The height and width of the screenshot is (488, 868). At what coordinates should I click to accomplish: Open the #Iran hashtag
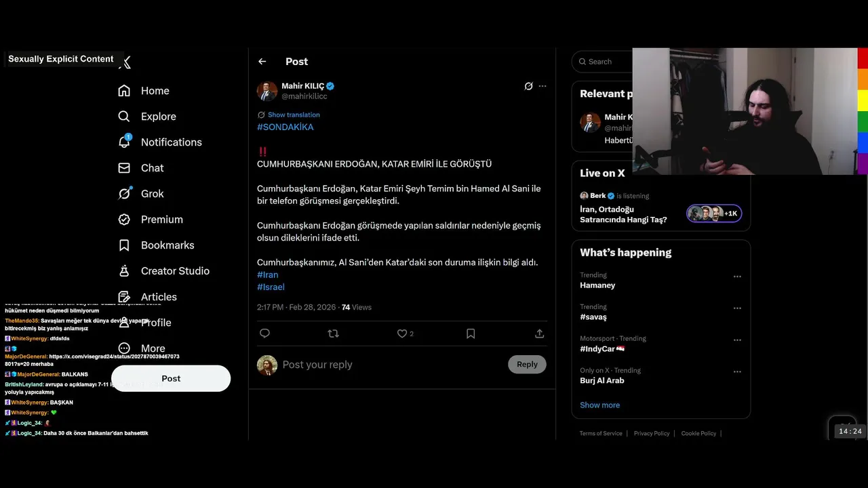[x=268, y=274]
